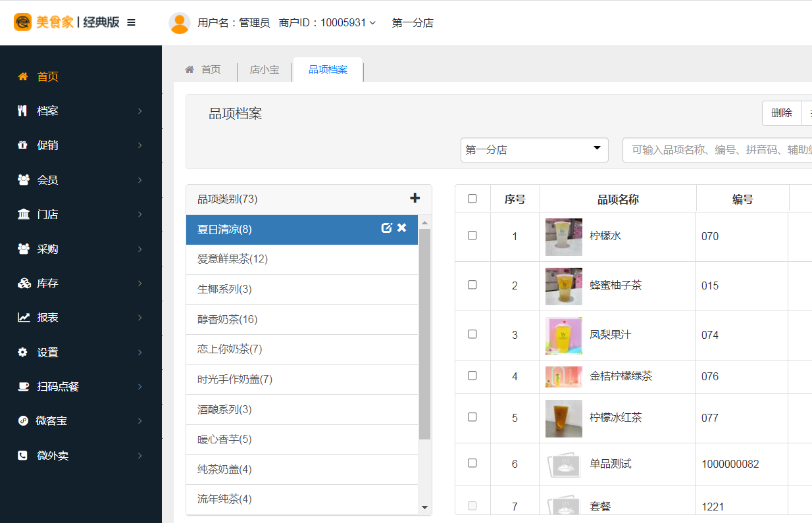The image size is (812, 523).
Task: Click the 库存 cubes icon
Action: [24, 283]
